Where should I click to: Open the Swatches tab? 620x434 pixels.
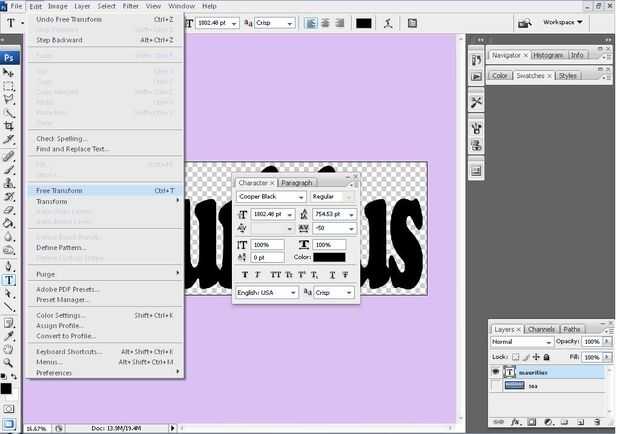(x=530, y=75)
